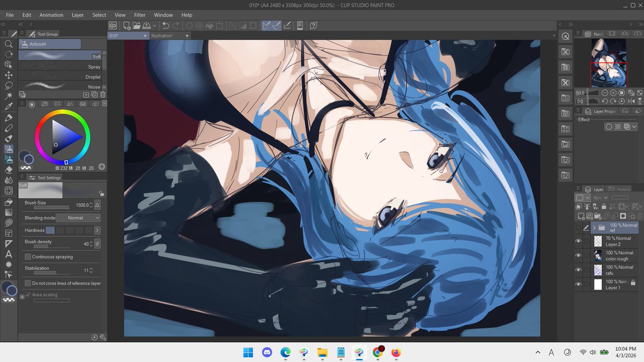644x362 pixels.
Task: Click the Save icon in command bar
Action: click(147, 25)
